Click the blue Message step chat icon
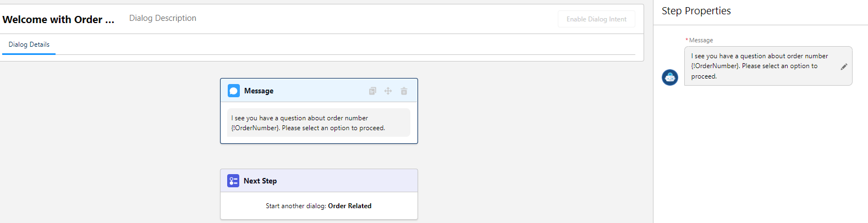This screenshot has height=223, width=868. tap(234, 91)
